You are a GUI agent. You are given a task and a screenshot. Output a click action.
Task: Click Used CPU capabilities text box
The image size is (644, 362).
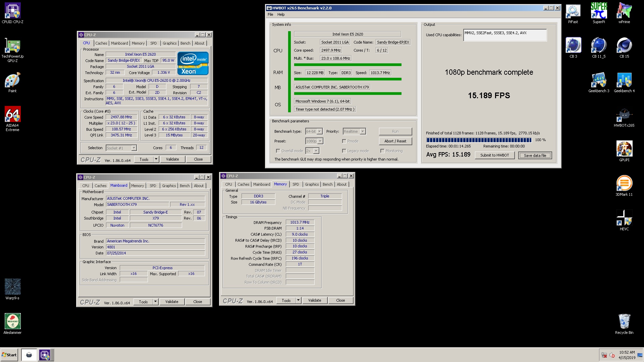[505, 35]
